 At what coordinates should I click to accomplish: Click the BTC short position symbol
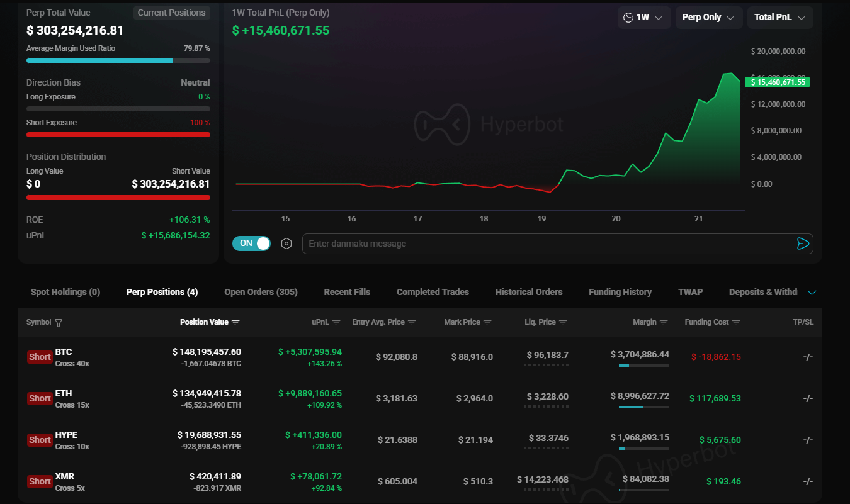point(64,352)
